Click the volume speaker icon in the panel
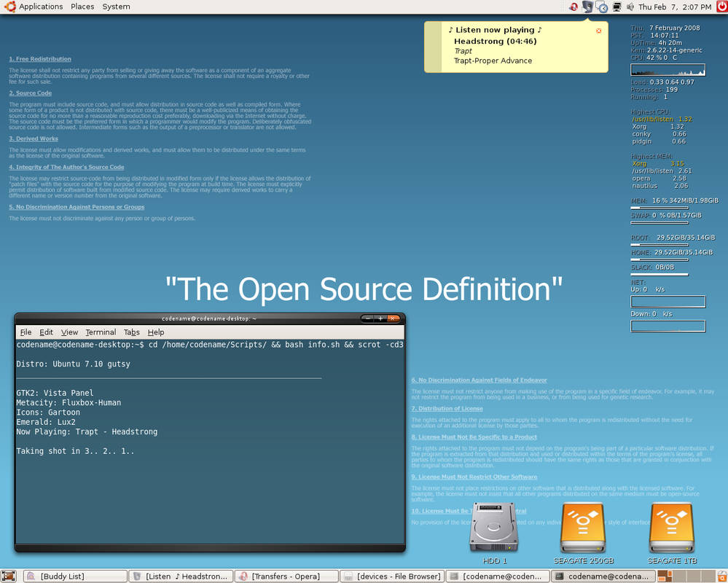Screen dimensions: 728x583 [x=630, y=7]
